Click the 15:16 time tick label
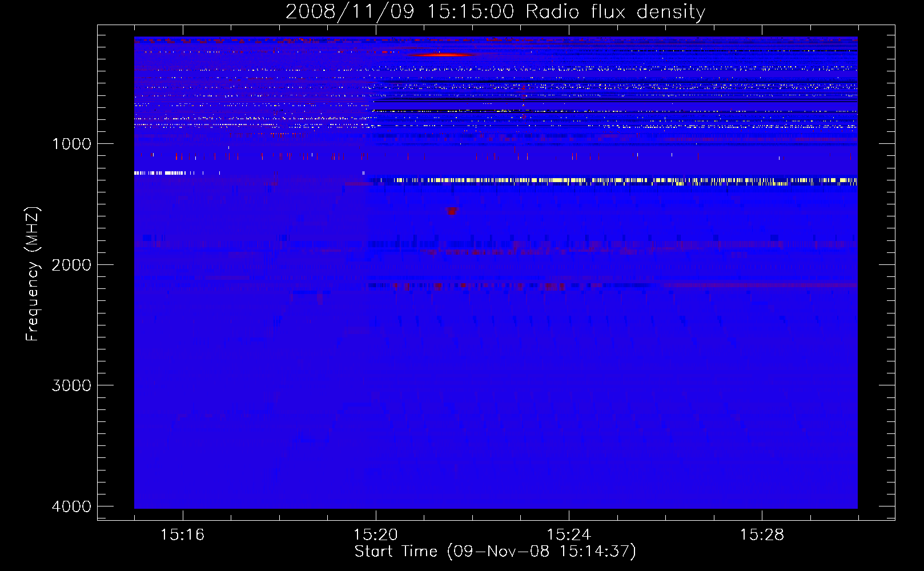Viewport: 924px width, 571px height. pyautogui.click(x=182, y=535)
